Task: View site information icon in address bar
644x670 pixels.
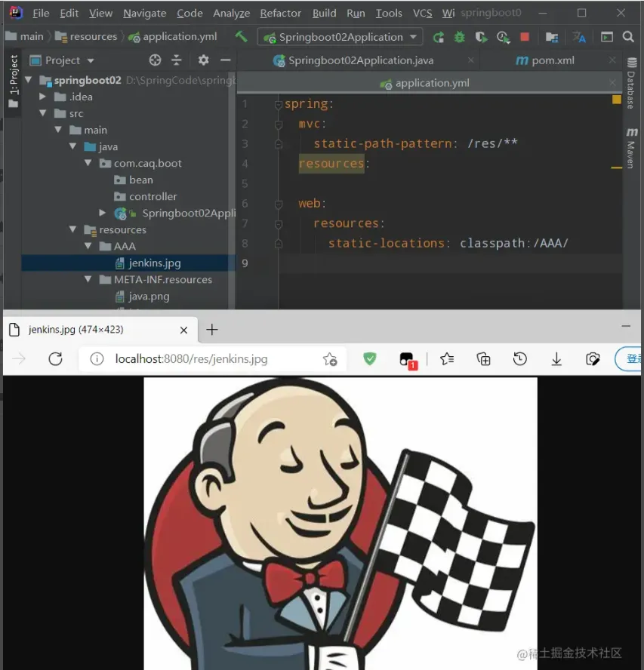Action: pos(97,359)
